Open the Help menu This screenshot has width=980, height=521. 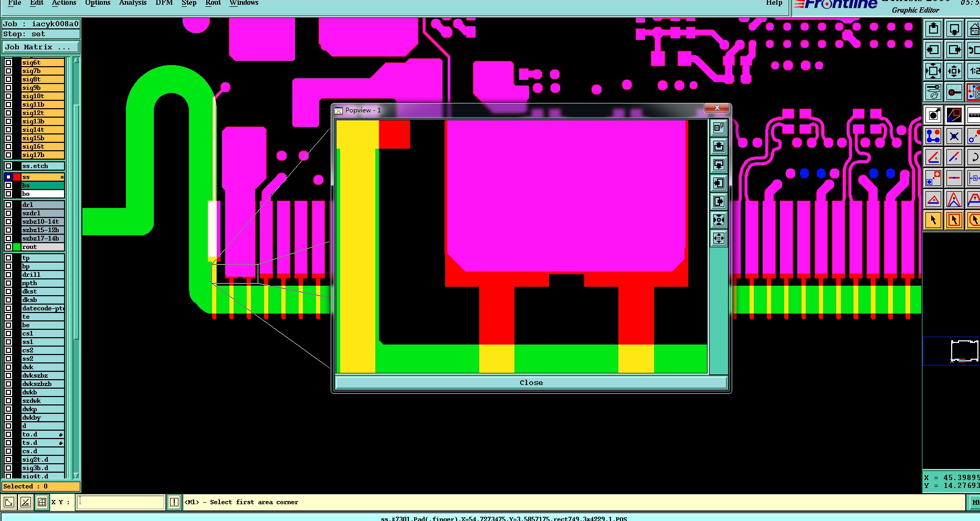tap(774, 3)
